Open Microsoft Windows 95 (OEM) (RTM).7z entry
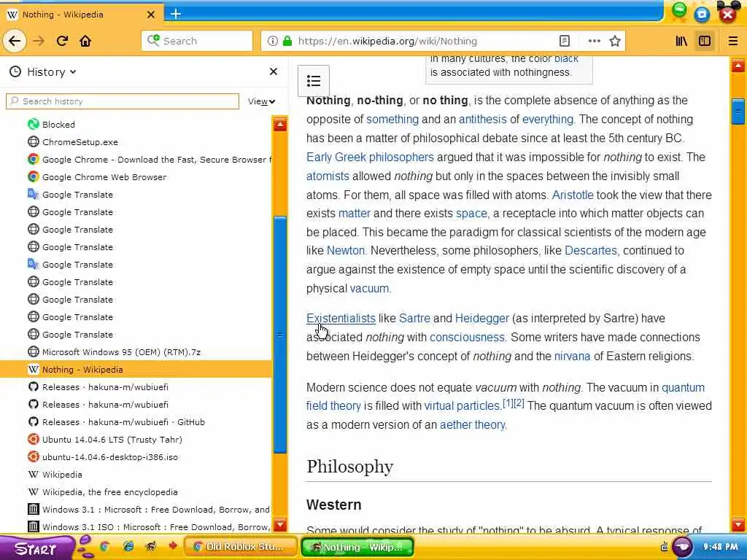 [136, 352]
